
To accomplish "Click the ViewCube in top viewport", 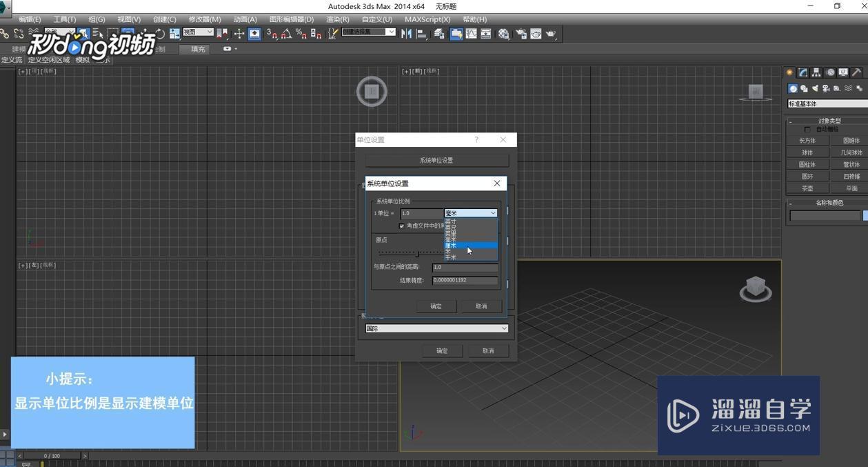I will [x=372, y=91].
